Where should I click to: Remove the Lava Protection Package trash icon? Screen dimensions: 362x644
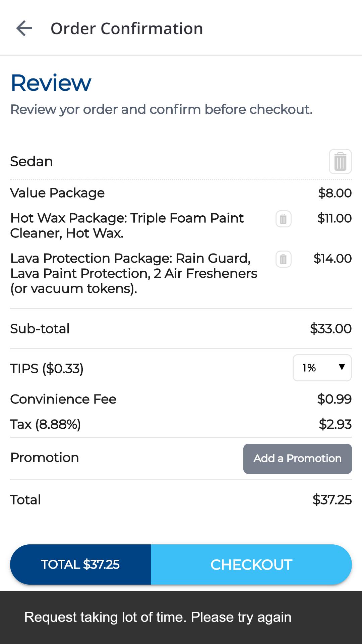pyautogui.click(x=283, y=259)
